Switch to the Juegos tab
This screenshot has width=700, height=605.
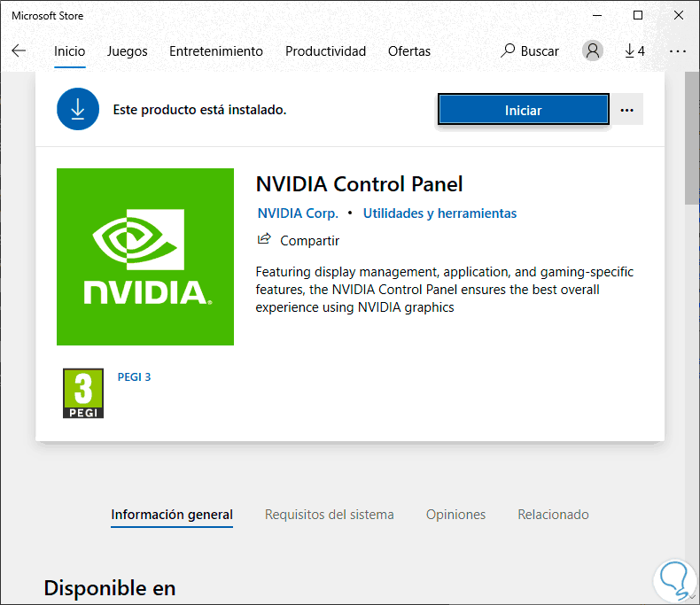(128, 51)
